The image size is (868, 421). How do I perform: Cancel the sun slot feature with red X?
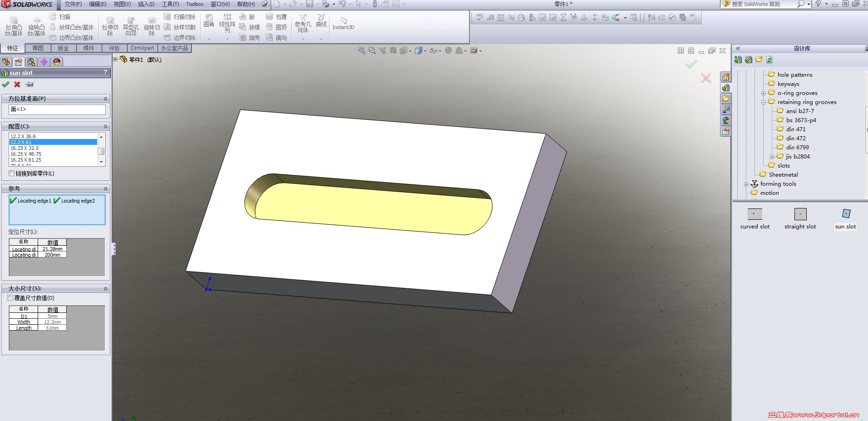[17, 84]
